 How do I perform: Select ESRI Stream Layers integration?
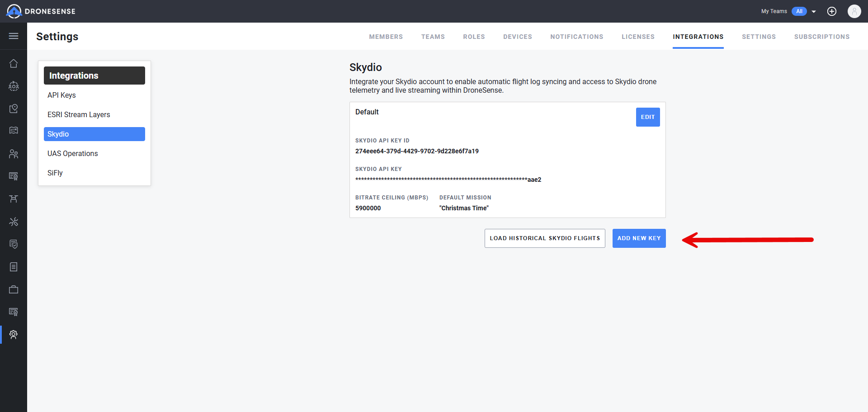coord(94,114)
